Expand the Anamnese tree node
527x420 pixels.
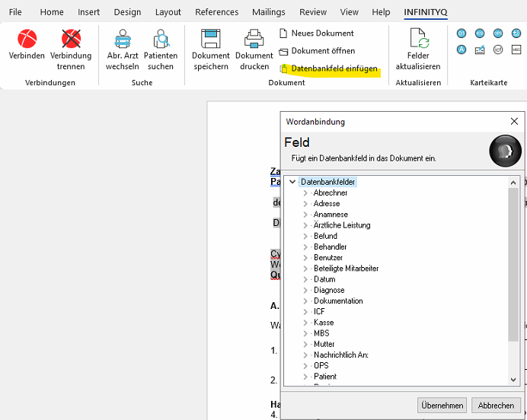305,215
